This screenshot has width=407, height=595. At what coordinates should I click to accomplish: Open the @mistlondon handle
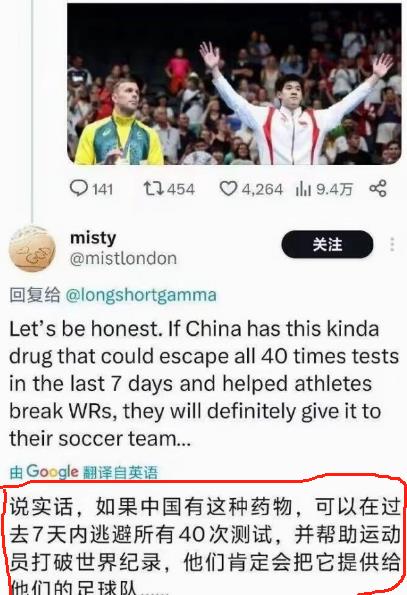(124, 258)
